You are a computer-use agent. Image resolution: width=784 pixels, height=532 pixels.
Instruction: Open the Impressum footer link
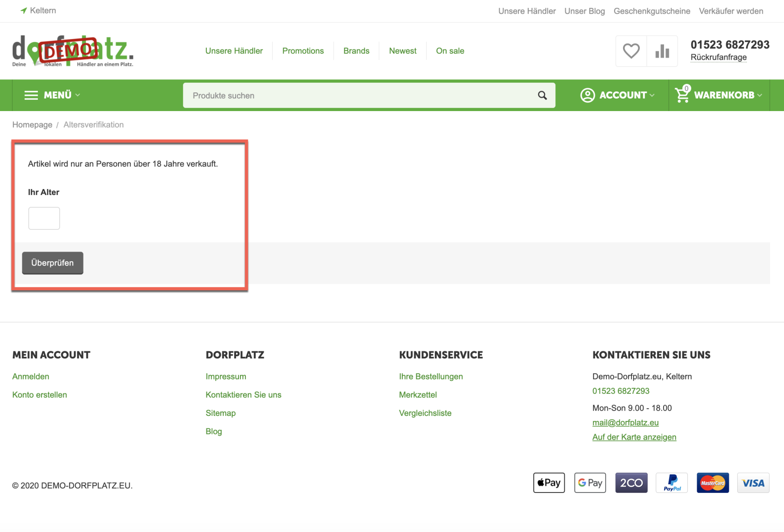[x=226, y=377]
